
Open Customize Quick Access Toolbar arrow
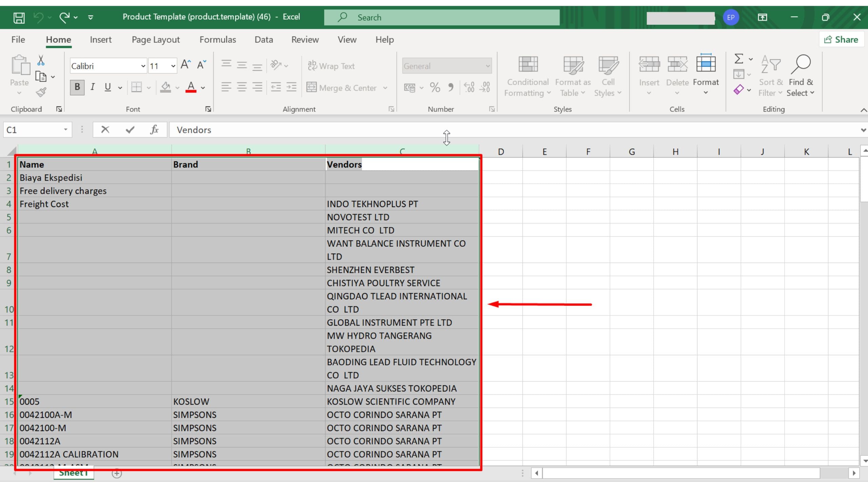pyautogui.click(x=91, y=17)
